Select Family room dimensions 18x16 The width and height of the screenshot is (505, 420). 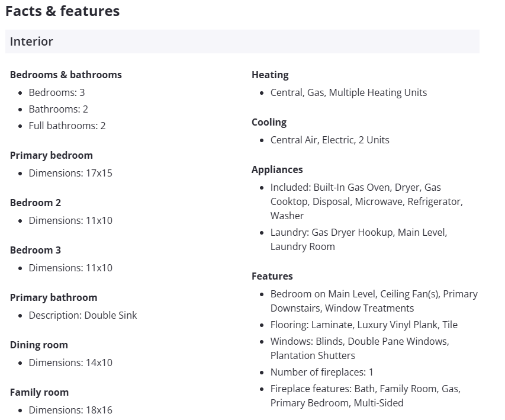pos(70,410)
